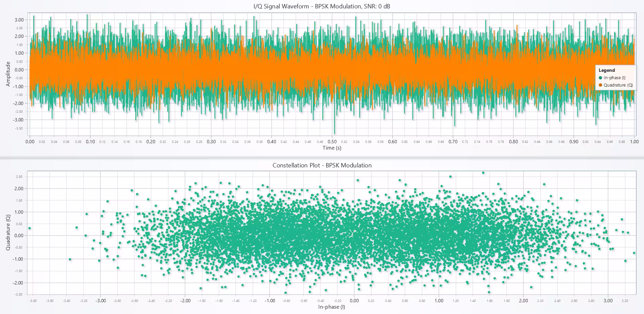Click the 1.00 tick on the Time axis
This screenshot has width=644, height=314.
coord(634,142)
